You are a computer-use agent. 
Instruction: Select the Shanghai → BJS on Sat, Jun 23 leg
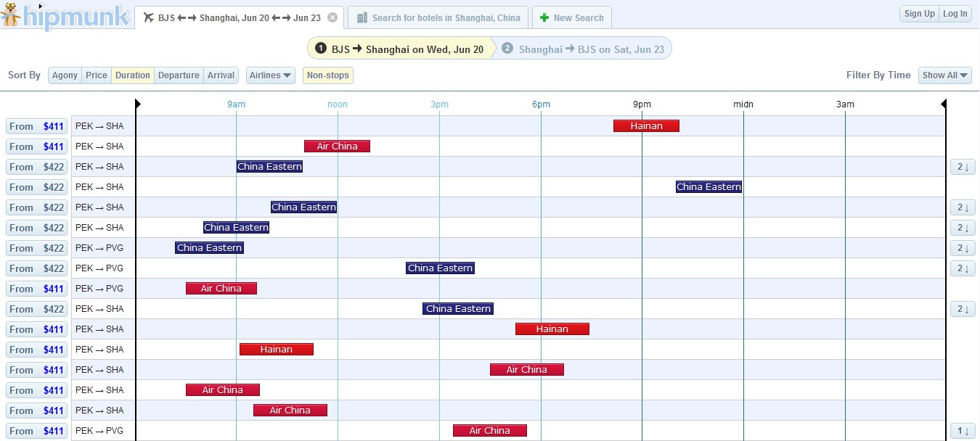[584, 49]
